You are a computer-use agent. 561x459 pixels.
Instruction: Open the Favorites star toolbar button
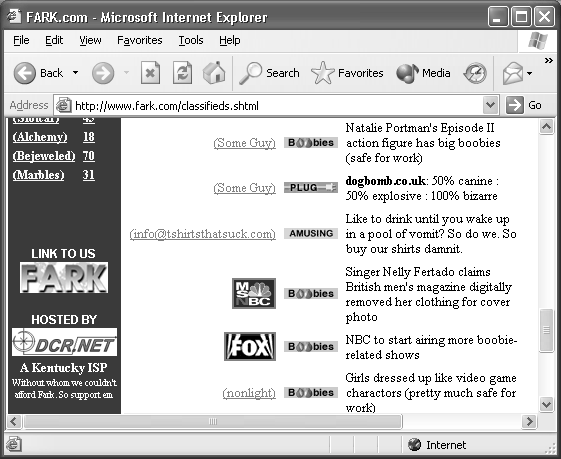(347, 73)
